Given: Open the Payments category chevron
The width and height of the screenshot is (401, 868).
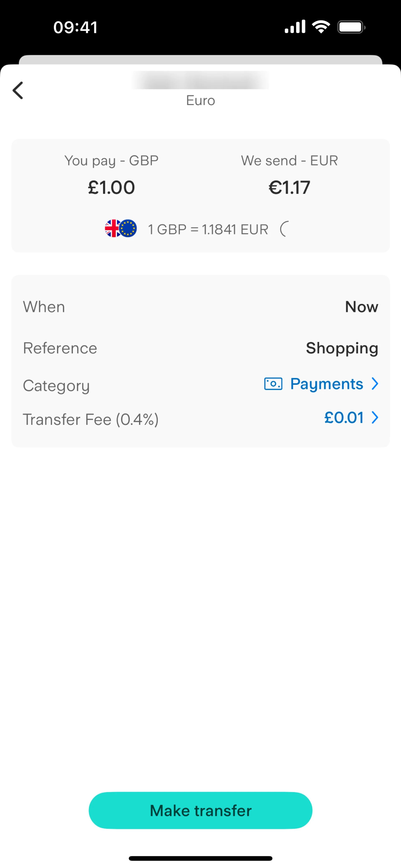Looking at the screenshot, I should (375, 383).
